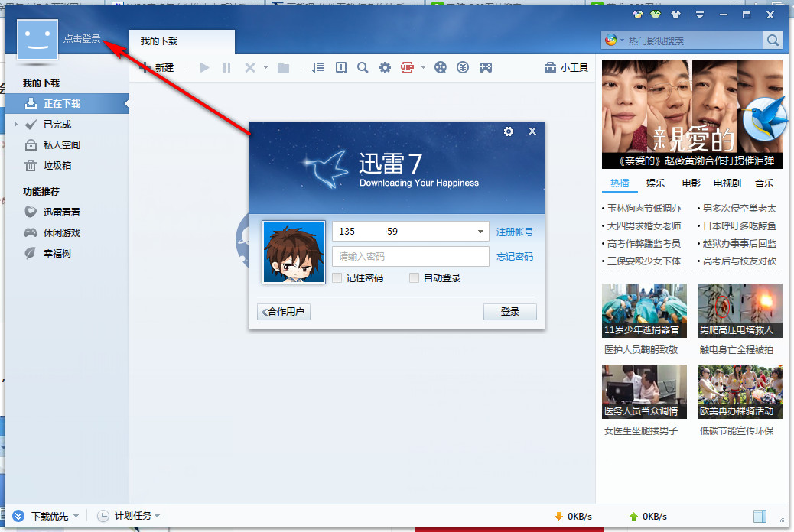The width and height of the screenshot is (794, 532).
Task: Open the download folder icon
Action: coord(284,67)
